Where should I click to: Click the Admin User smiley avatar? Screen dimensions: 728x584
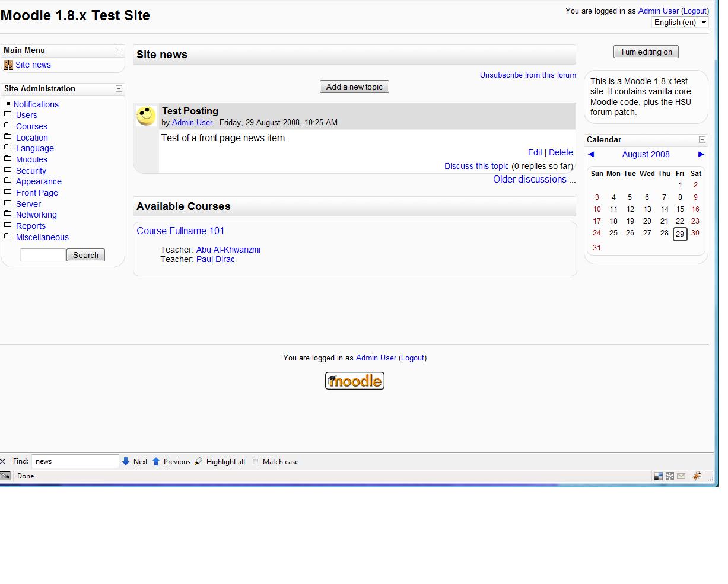point(146,116)
